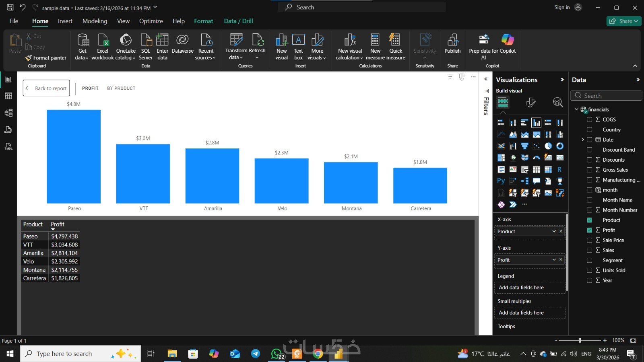Select the Clustered bar chart visual

[x=524, y=123]
